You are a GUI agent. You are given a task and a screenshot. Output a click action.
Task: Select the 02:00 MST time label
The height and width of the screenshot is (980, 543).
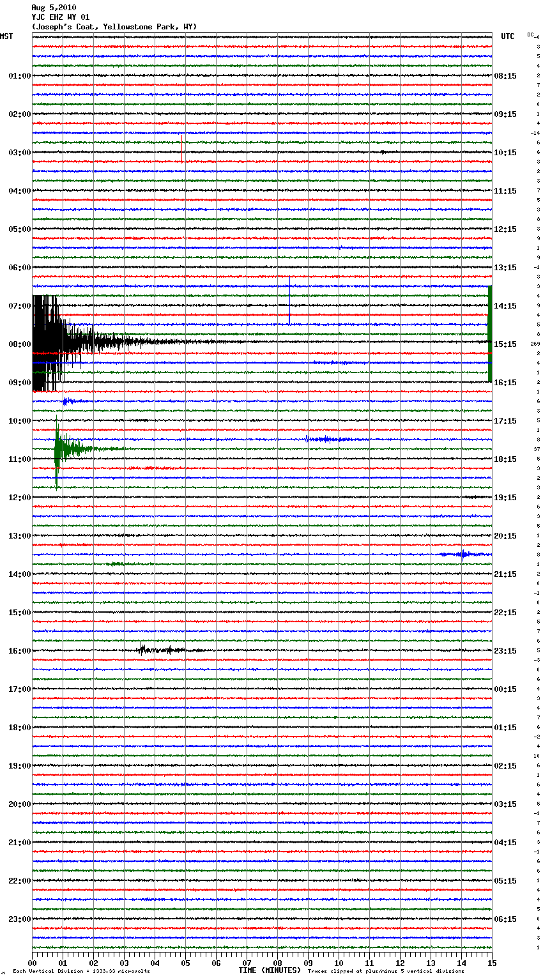[20, 114]
